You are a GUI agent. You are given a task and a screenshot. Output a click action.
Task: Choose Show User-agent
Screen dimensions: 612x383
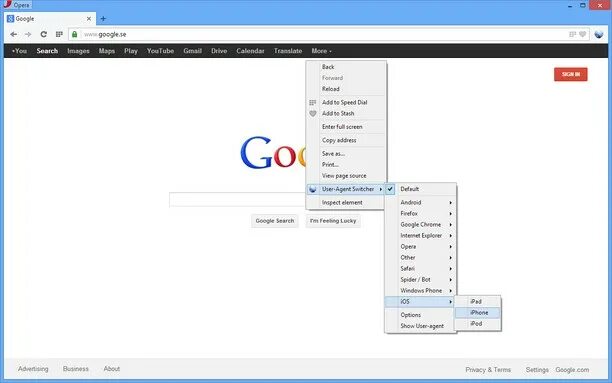(420, 326)
